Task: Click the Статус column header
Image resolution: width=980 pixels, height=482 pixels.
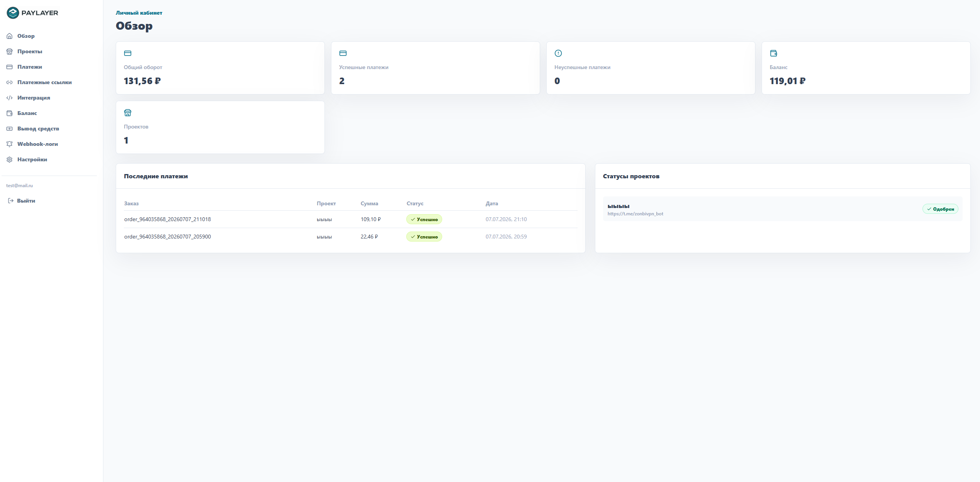Action: pos(415,203)
